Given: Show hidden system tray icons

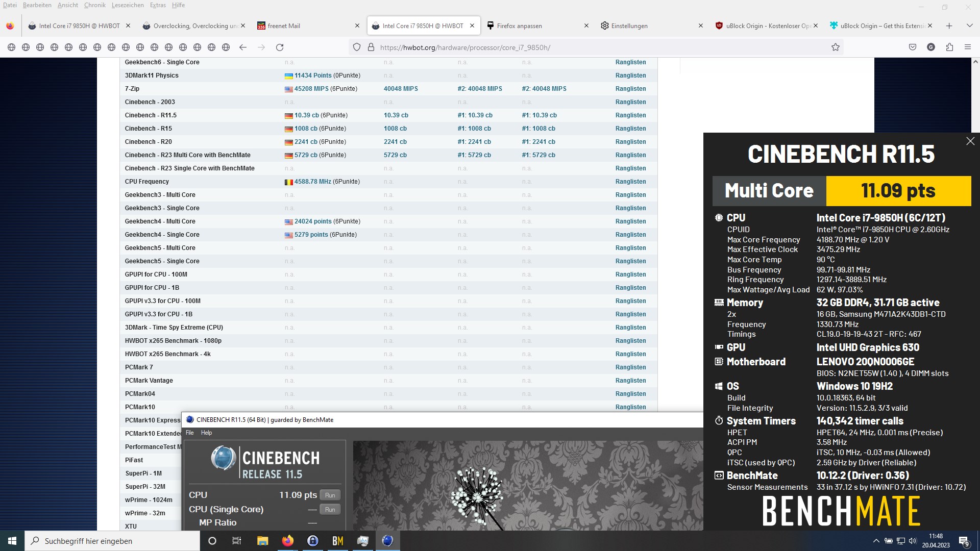Looking at the screenshot, I should click(876, 541).
